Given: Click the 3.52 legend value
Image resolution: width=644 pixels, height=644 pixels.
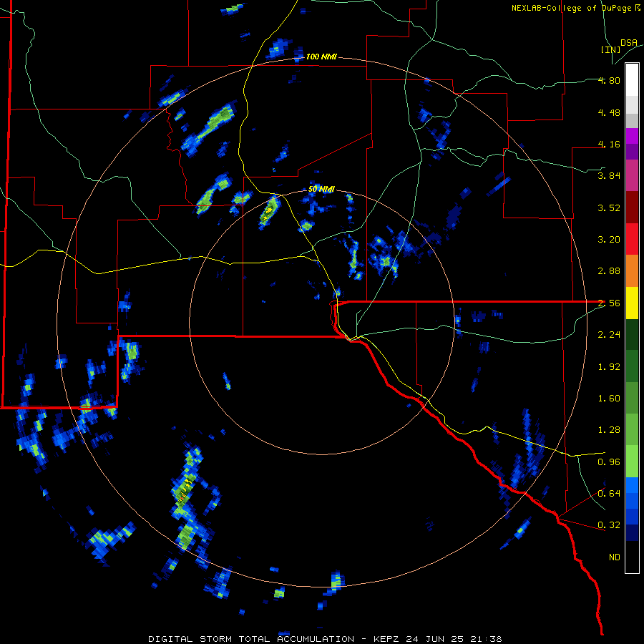Looking at the screenshot, I should pos(609,208).
